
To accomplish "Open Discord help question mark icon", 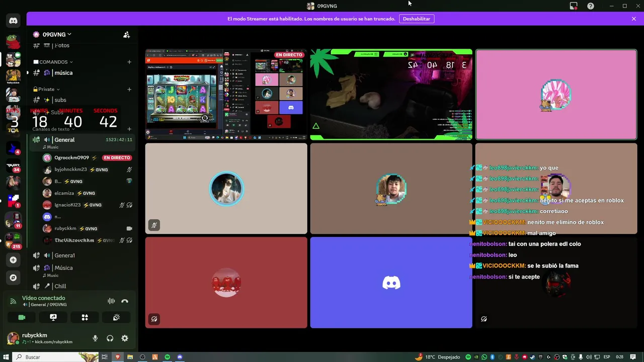I will (x=591, y=6).
